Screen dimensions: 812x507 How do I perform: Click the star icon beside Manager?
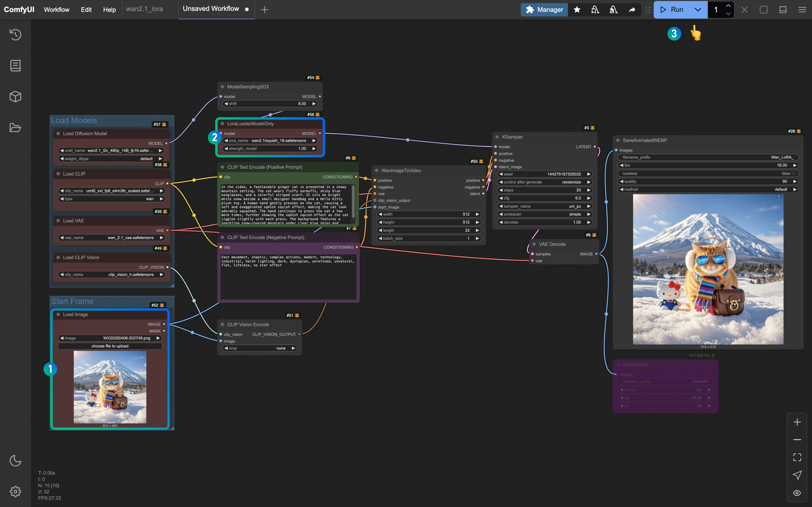coord(577,10)
